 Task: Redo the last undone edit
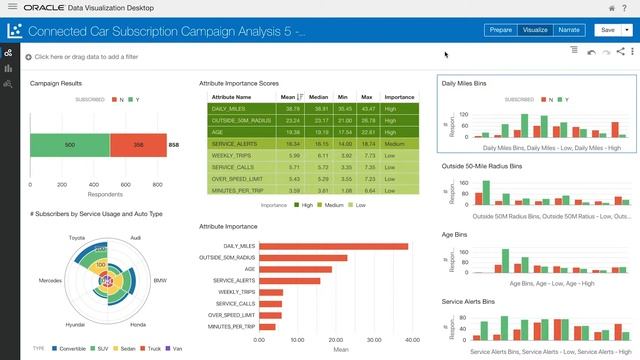pos(606,52)
